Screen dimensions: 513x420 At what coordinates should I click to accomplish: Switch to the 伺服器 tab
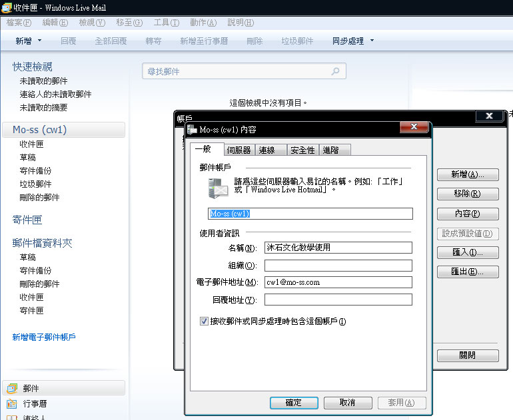point(239,150)
